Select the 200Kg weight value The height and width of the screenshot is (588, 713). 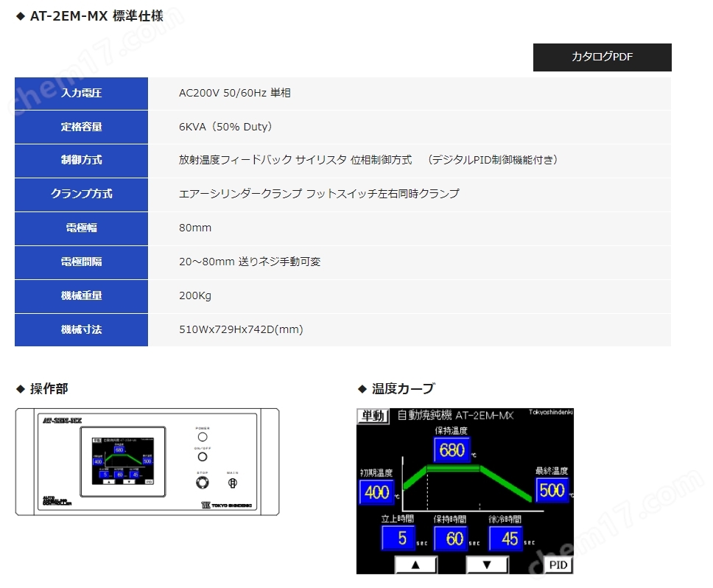195,295
